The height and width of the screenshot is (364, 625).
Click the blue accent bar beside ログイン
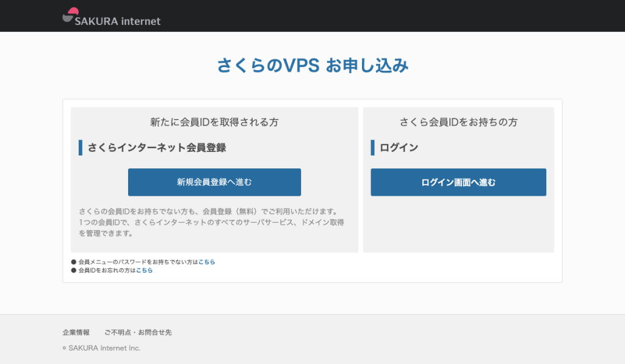[373, 148]
